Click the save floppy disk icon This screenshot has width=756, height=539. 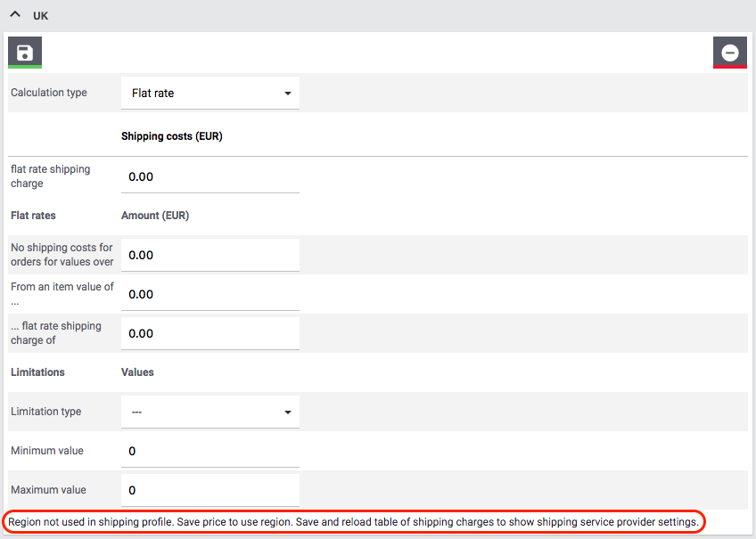point(25,53)
